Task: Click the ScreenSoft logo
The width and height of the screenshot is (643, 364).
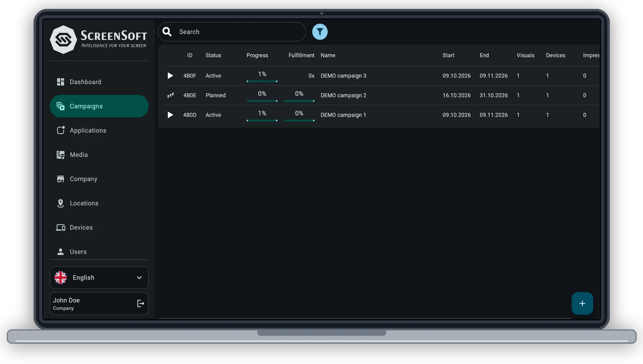Action: point(99,39)
